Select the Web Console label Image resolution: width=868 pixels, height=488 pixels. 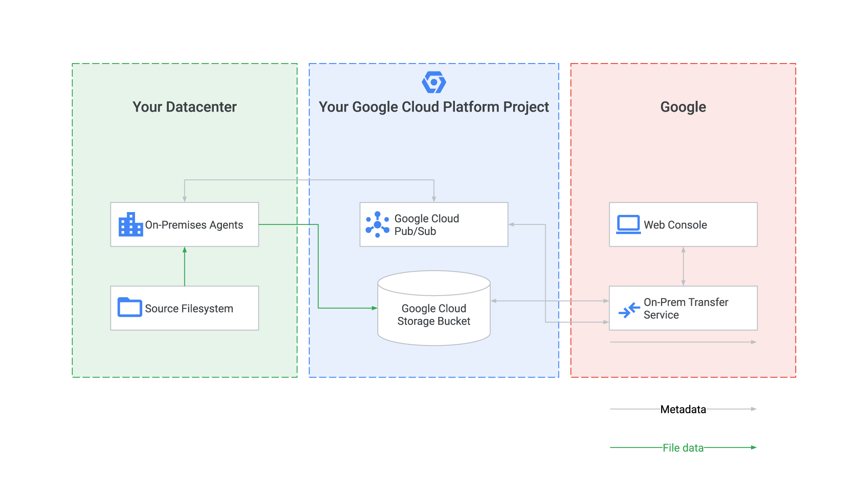pos(675,225)
